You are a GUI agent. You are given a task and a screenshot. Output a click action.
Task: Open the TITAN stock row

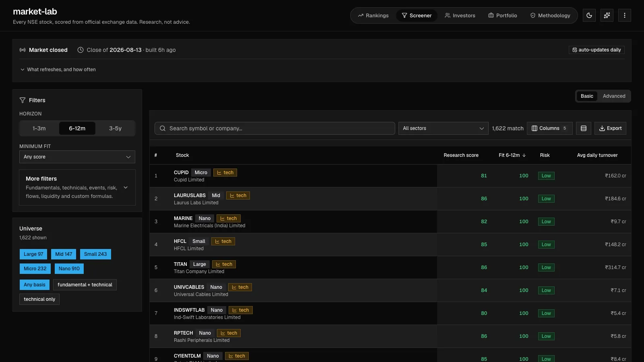click(x=390, y=267)
